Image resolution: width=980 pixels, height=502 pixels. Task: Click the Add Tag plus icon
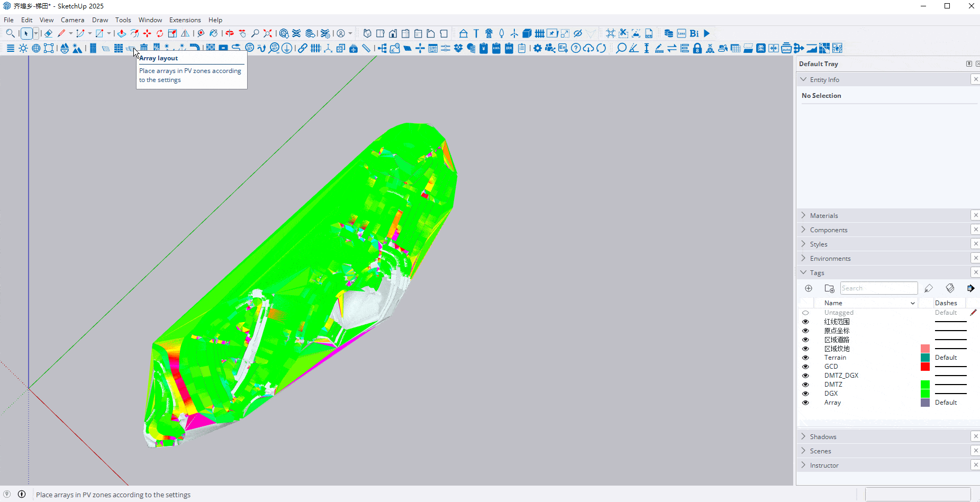tap(809, 288)
